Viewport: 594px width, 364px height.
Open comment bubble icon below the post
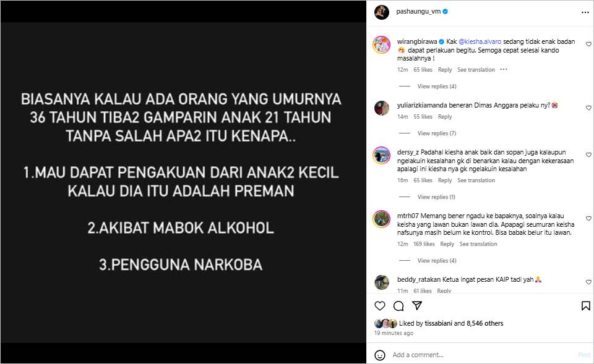(398, 306)
